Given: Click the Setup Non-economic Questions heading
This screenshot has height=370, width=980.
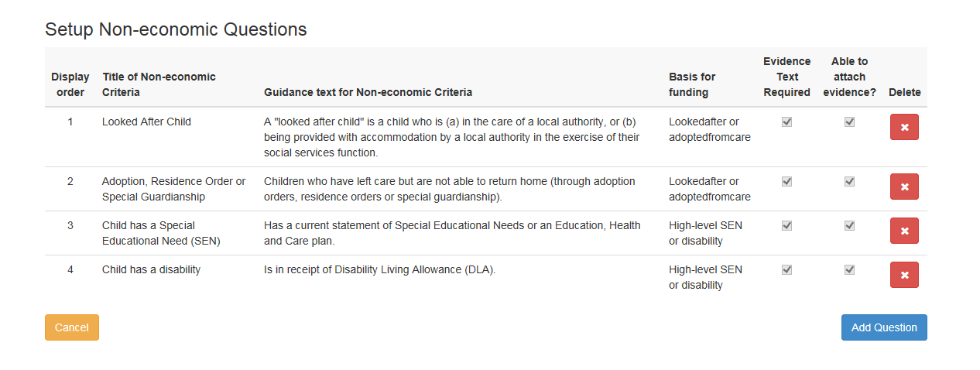Looking at the screenshot, I should click(x=176, y=29).
